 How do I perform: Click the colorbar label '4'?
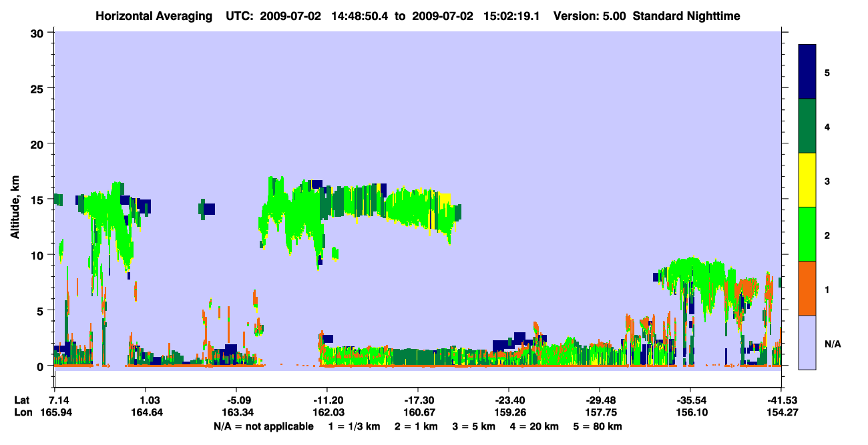pyautogui.click(x=827, y=126)
